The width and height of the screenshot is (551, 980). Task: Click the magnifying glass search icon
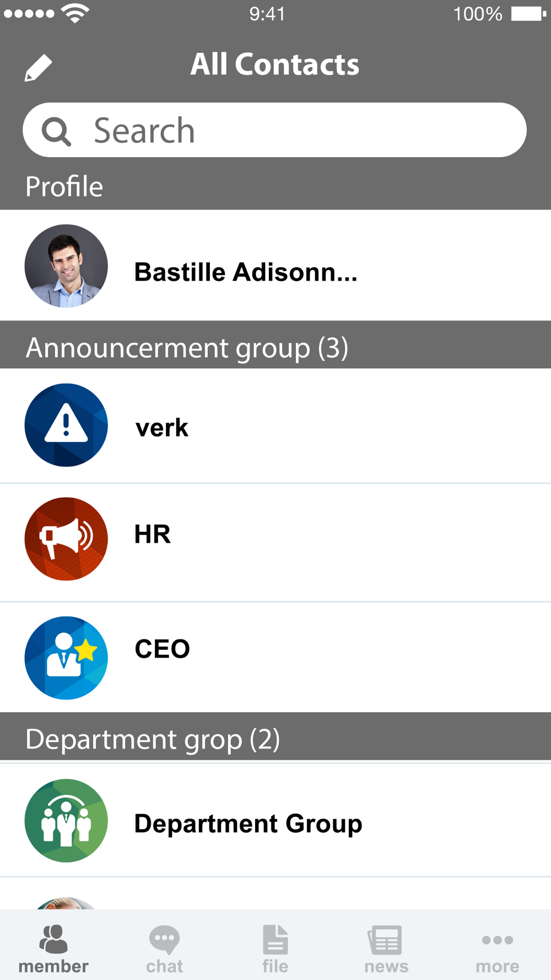point(56,131)
